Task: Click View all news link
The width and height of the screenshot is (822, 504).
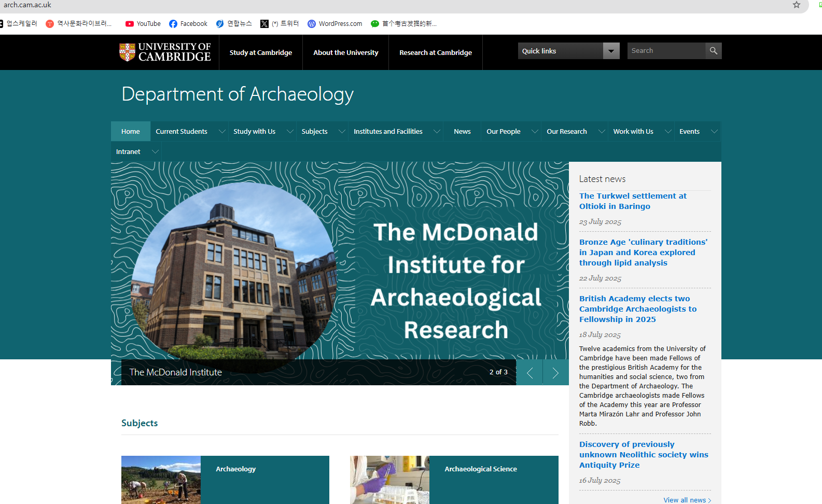Action: (x=687, y=500)
